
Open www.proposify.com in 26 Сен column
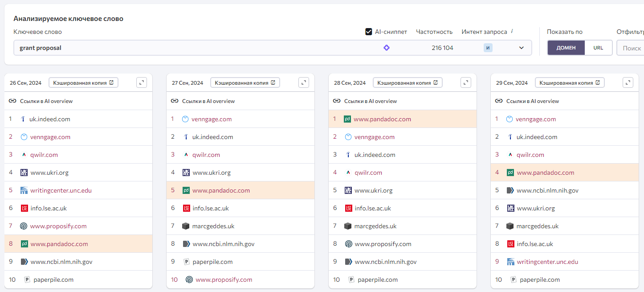(x=58, y=226)
